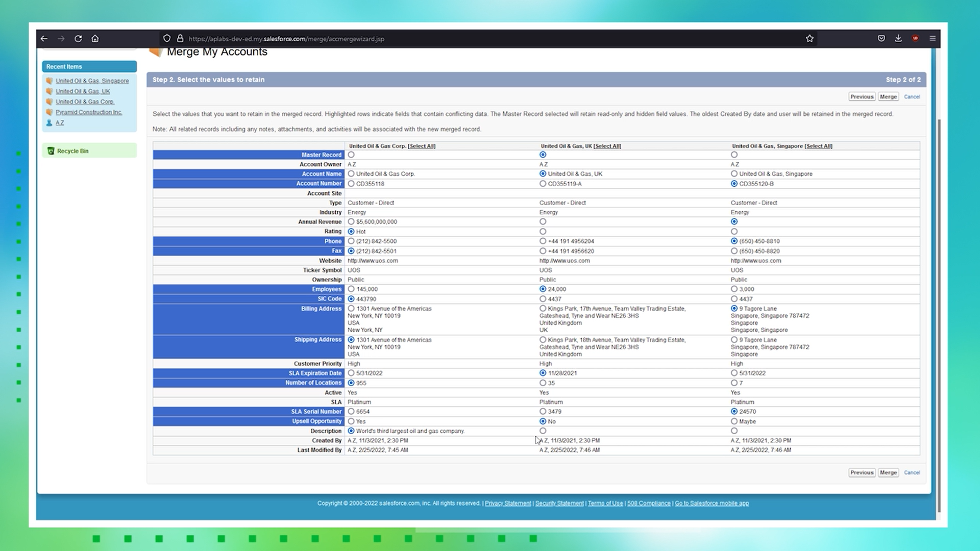The image size is (980, 551).
Task: Click Select All for United Oil & Gas, UK
Action: 607,146
